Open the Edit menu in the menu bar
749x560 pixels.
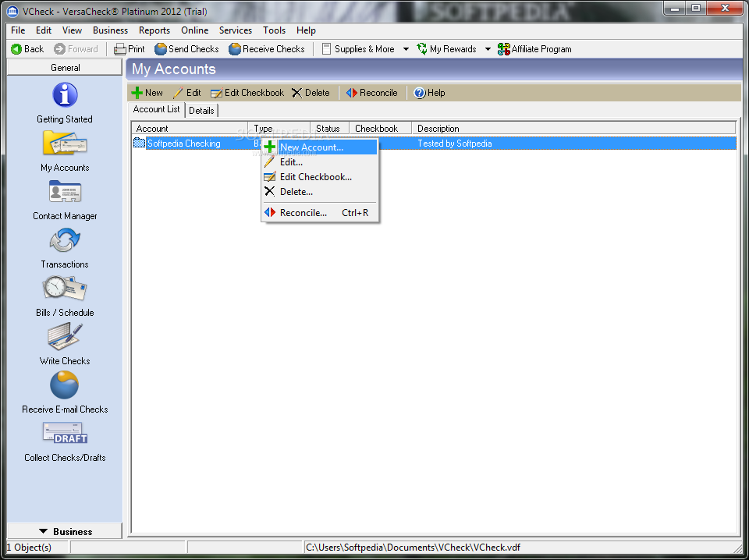coord(44,30)
